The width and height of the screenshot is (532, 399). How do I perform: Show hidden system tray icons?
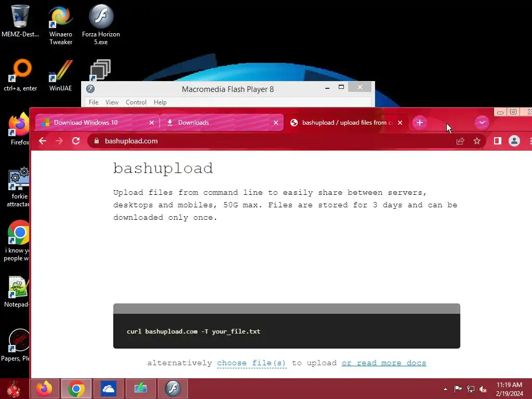point(445,389)
